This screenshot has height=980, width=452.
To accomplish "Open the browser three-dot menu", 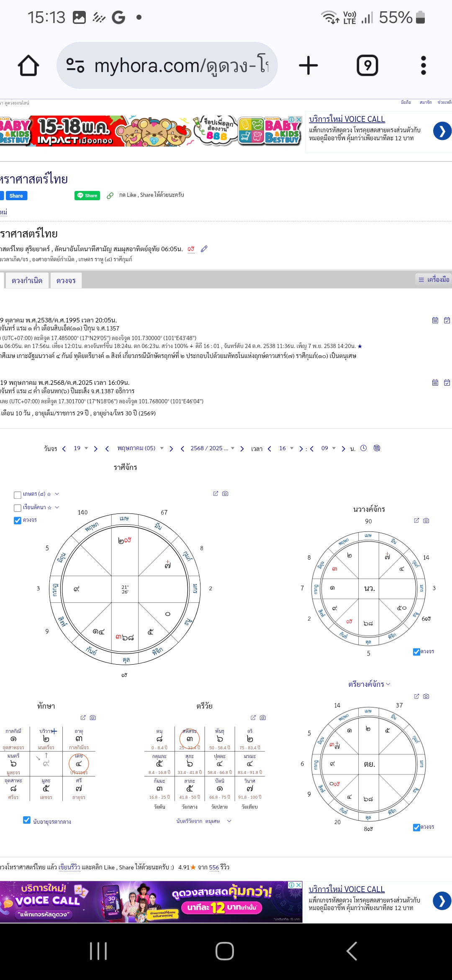I will 423,66.
